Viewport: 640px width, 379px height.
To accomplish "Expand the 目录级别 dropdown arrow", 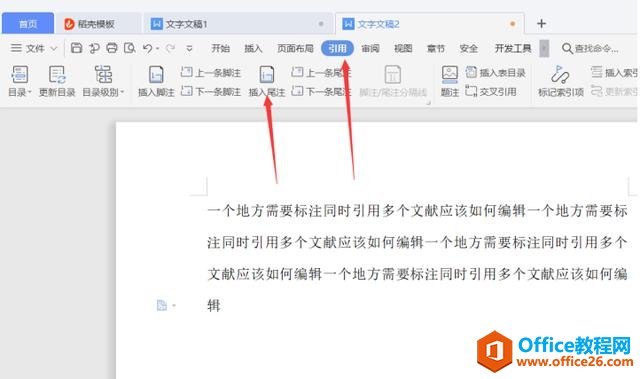I will 122,92.
